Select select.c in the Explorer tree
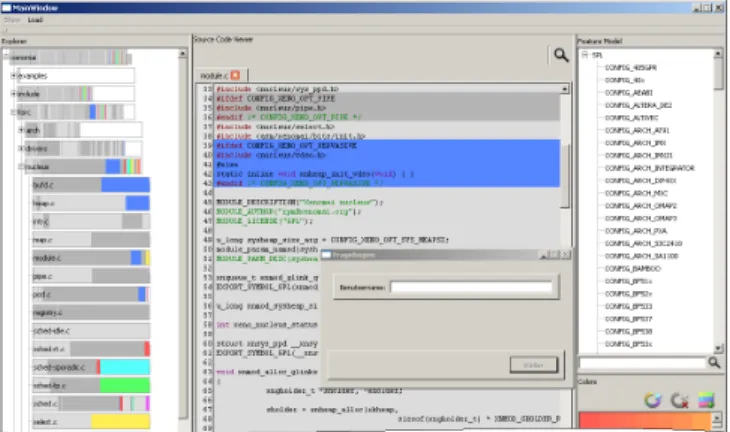 pyautogui.click(x=91, y=422)
